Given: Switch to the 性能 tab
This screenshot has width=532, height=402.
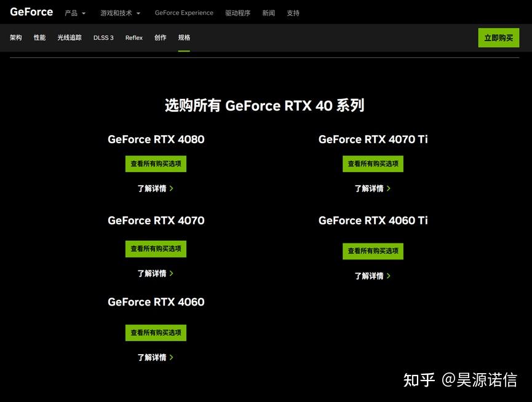Looking at the screenshot, I should pos(40,37).
